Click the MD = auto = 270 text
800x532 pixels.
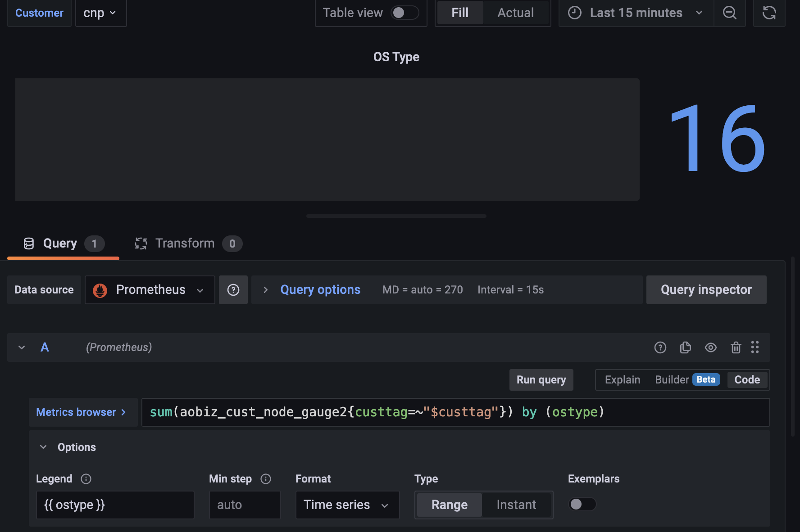point(423,290)
